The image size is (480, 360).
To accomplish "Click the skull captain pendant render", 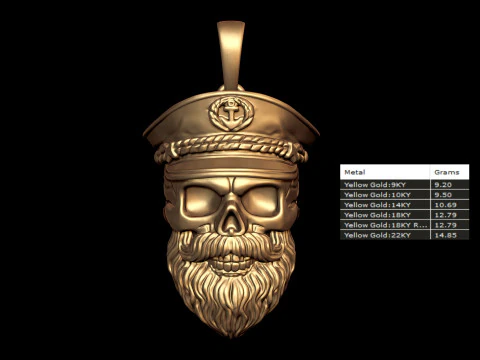I will coord(231,180).
